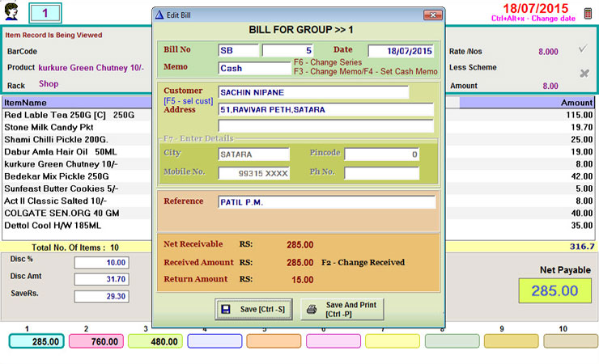The width and height of the screenshot is (599, 364).
Task: Open the calculator icon near the date
Action: 588,14
